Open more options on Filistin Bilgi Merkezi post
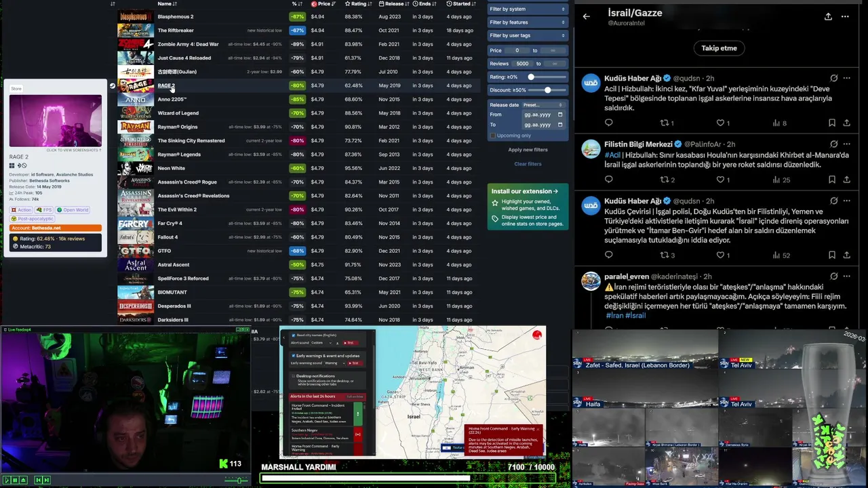Viewport: 868px width, 488px height. click(846, 144)
